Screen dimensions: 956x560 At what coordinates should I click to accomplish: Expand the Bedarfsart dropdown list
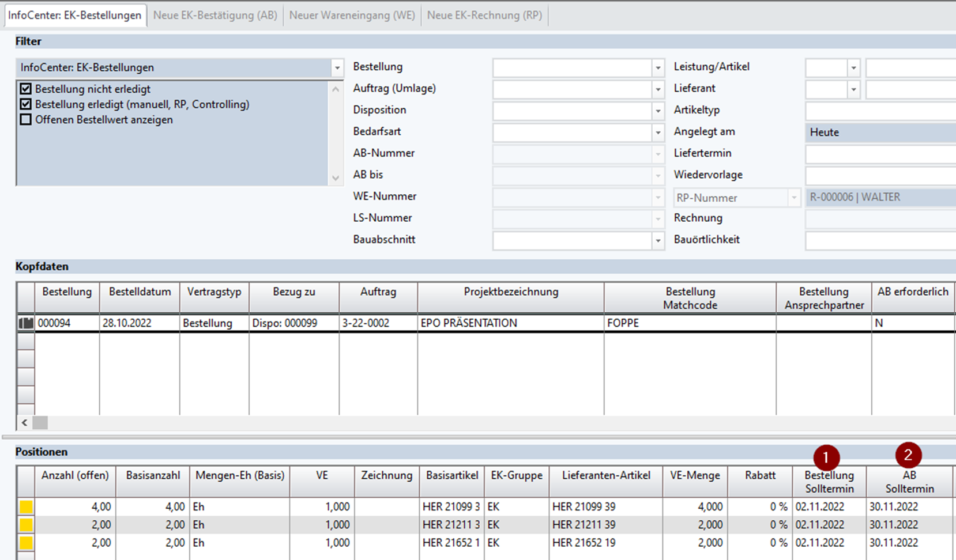[x=658, y=133]
